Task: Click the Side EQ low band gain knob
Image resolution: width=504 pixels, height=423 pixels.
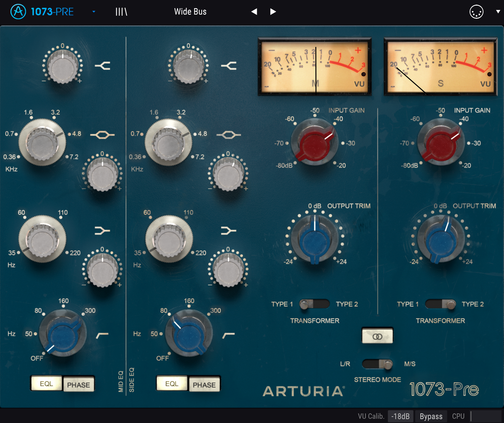Action: pyautogui.click(x=228, y=270)
